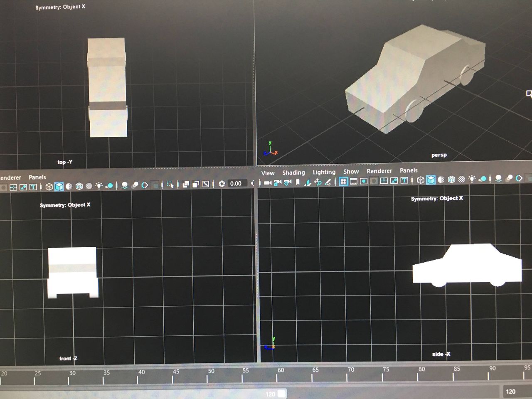Open Camera Attributes from side panel toolbar
This screenshot has width=532, height=399.
287,182
